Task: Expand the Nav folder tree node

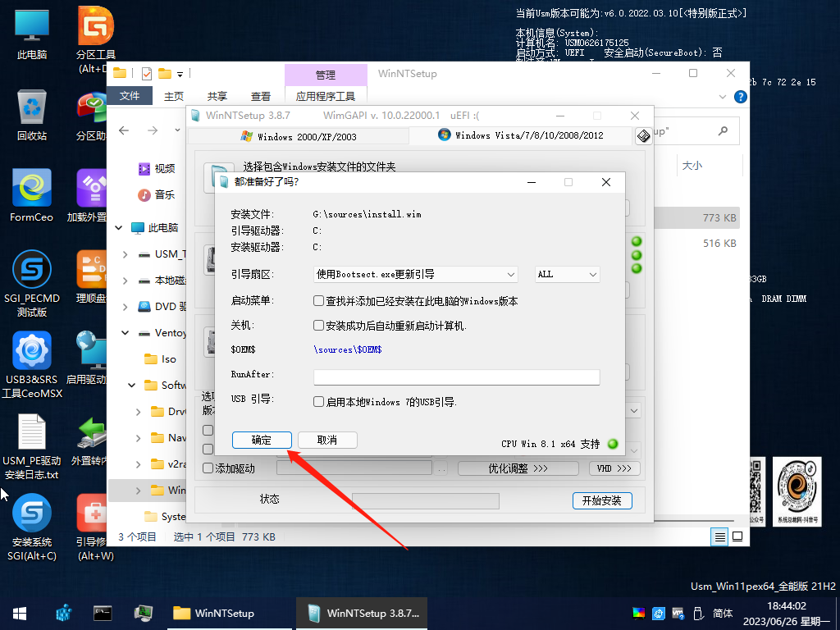Action: [138, 438]
